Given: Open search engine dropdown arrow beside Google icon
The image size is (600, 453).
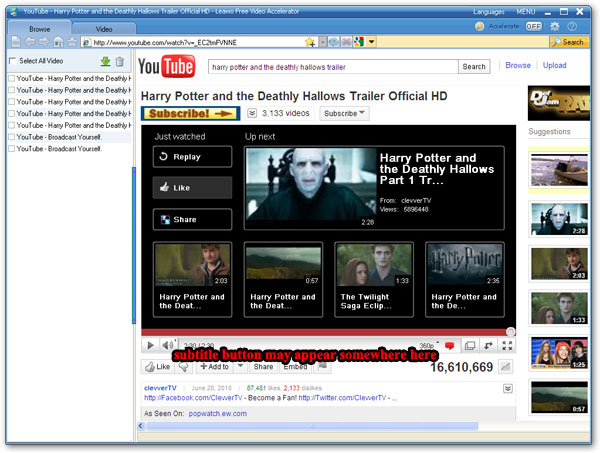Looking at the screenshot, I should 371,42.
